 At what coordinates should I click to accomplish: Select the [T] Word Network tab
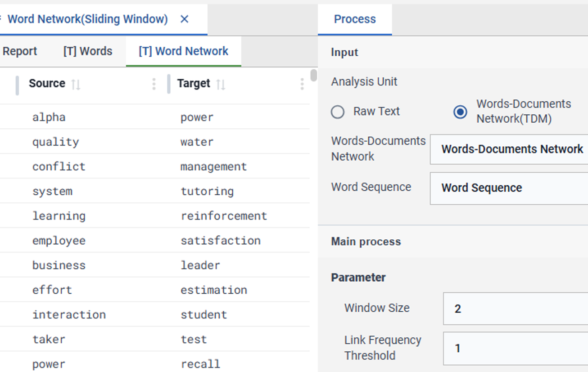click(184, 51)
